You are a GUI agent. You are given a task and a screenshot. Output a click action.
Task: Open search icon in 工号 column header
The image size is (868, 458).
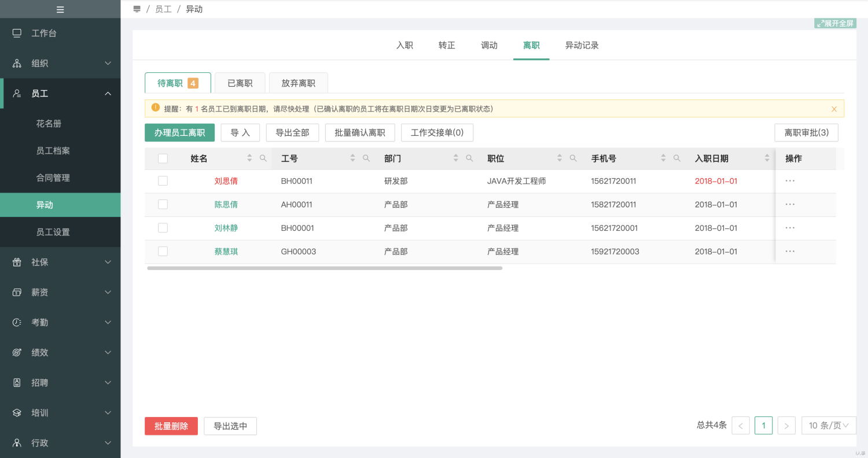(x=366, y=158)
